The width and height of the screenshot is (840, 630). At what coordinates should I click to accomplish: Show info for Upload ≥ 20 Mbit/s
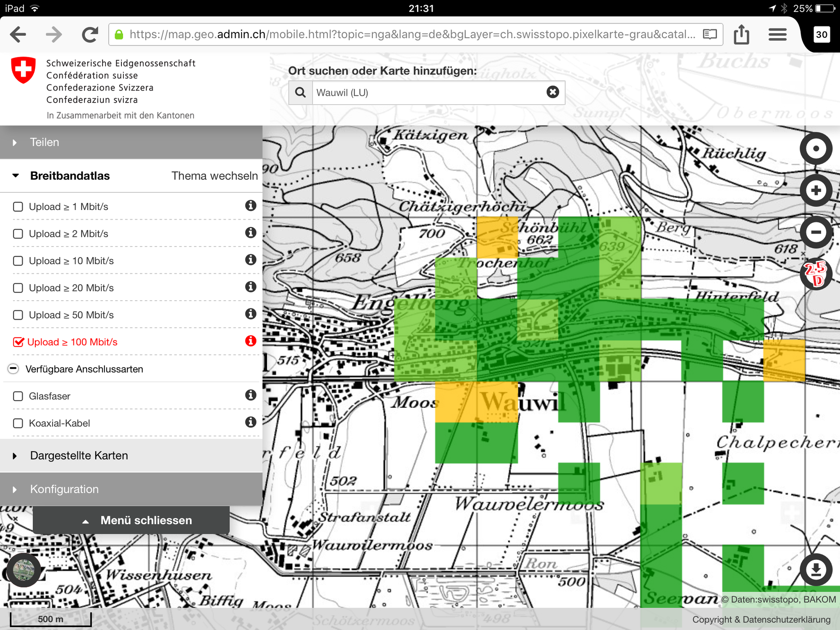coord(251,286)
